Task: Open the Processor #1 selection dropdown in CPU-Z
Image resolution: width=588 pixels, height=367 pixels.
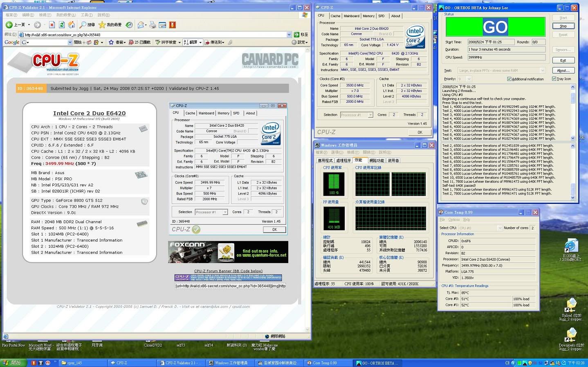Action: click(x=370, y=115)
